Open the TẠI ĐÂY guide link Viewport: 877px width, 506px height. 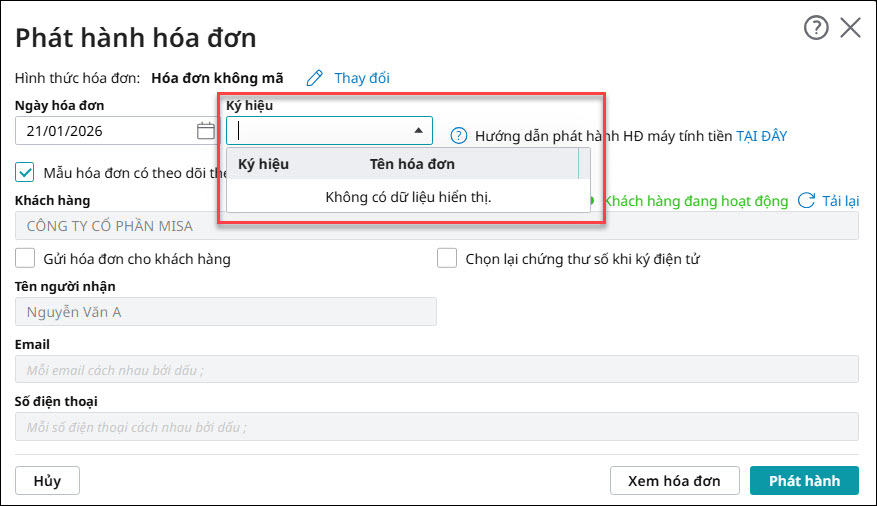point(762,135)
